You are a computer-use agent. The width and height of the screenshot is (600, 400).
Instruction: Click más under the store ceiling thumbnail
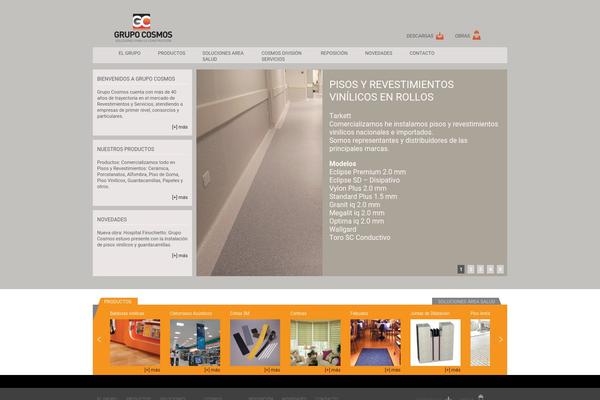(x=212, y=370)
